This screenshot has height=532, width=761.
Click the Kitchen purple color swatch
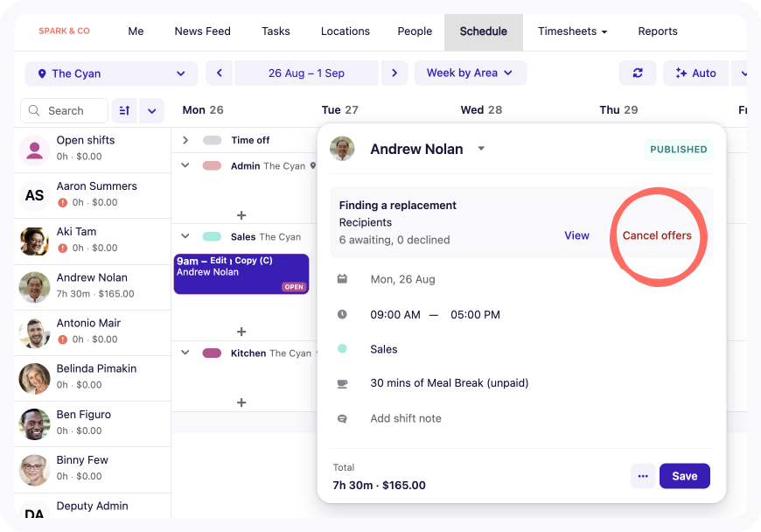click(x=212, y=353)
